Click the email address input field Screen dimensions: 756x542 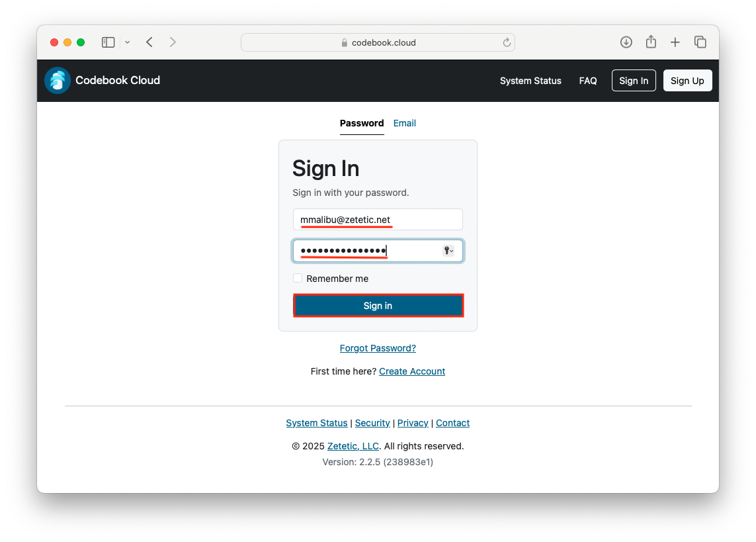pyautogui.click(x=378, y=219)
